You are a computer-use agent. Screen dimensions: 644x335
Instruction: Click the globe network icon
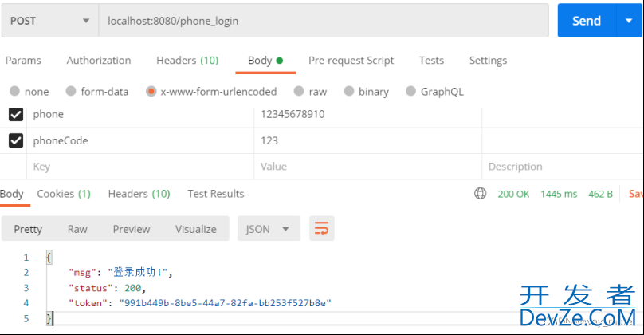(x=480, y=194)
